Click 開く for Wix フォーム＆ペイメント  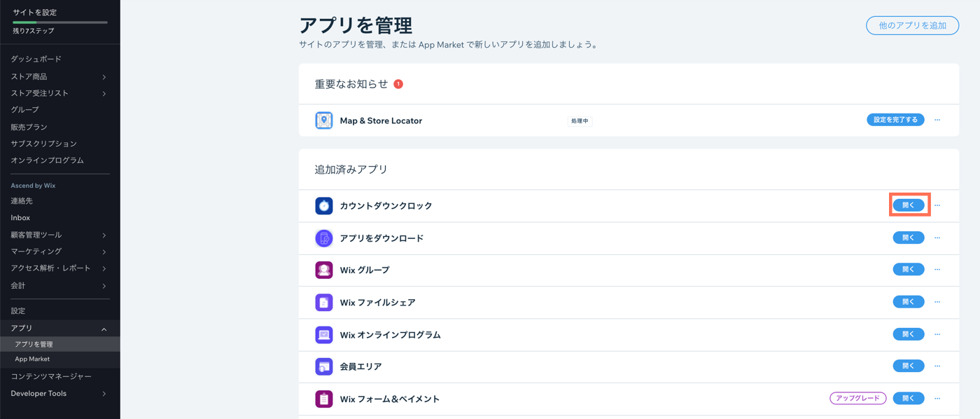[x=909, y=398]
